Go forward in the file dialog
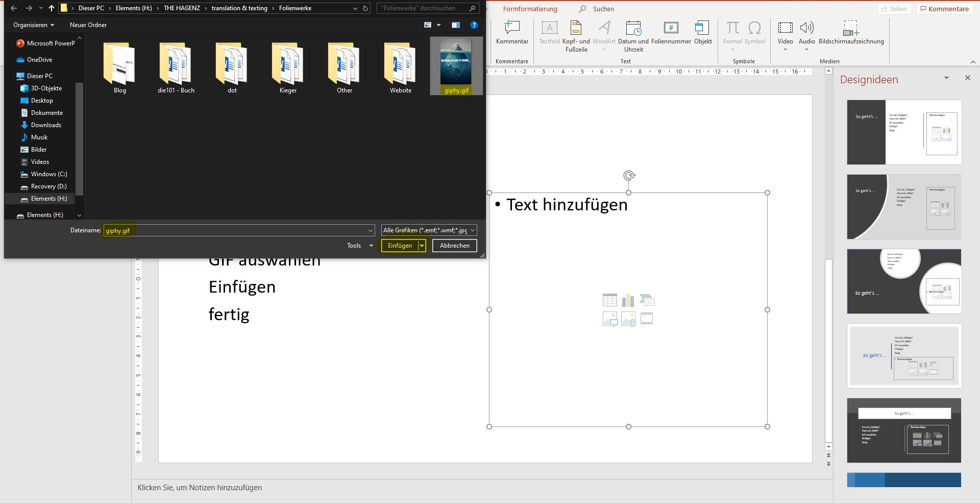Viewport: 980px width, 504px height. point(29,8)
